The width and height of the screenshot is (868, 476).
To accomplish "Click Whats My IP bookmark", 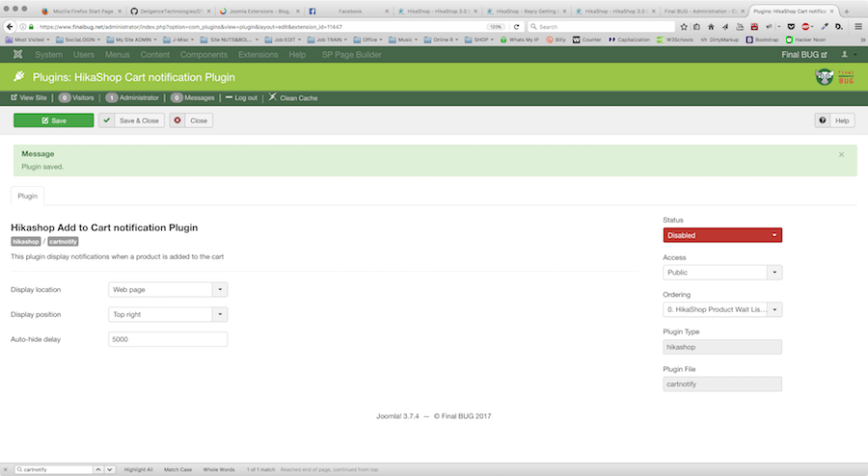I will (x=519, y=40).
